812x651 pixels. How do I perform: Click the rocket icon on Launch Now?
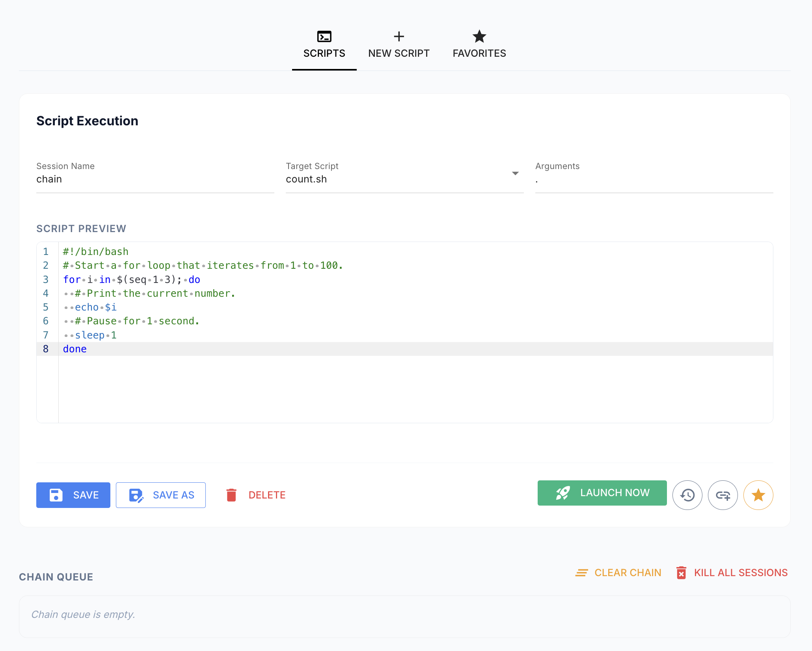coord(563,493)
